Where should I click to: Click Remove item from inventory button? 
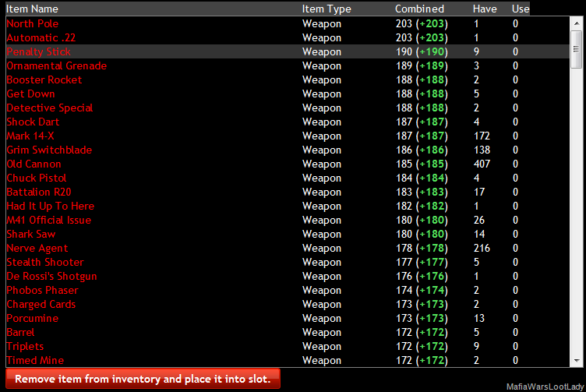tap(143, 379)
